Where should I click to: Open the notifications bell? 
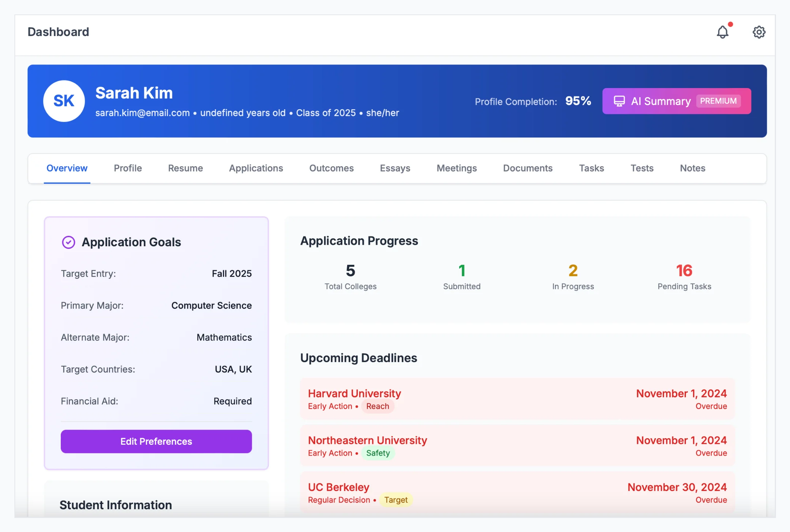(x=723, y=32)
